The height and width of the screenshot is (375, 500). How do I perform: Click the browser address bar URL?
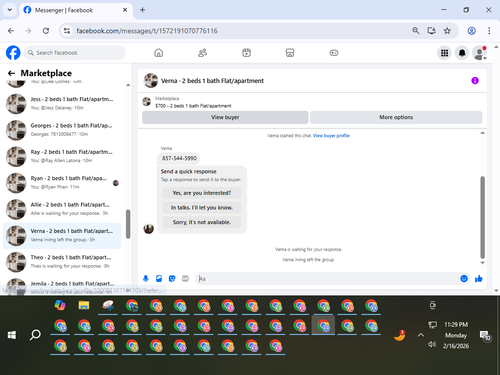[147, 31]
